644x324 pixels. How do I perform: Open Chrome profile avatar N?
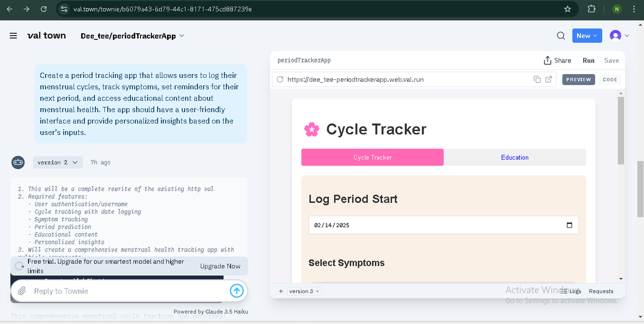click(617, 9)
